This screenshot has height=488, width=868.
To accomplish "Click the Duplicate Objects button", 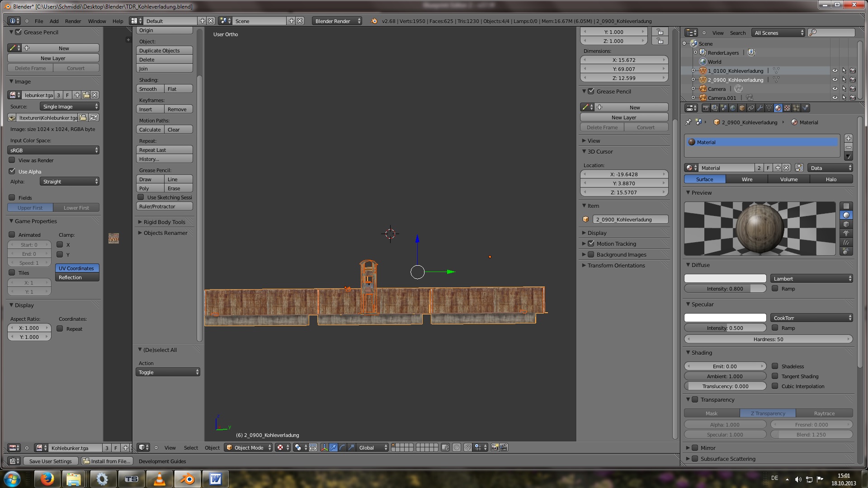I will click(164, 51).
